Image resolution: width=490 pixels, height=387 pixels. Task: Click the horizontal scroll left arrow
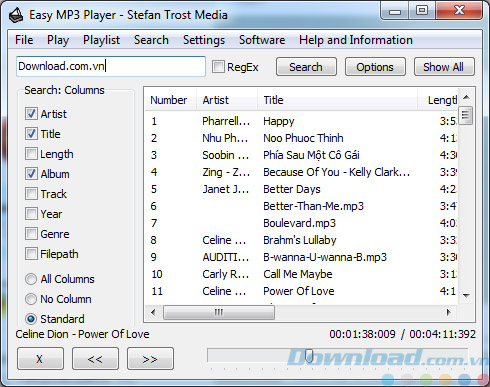[153, 313]
